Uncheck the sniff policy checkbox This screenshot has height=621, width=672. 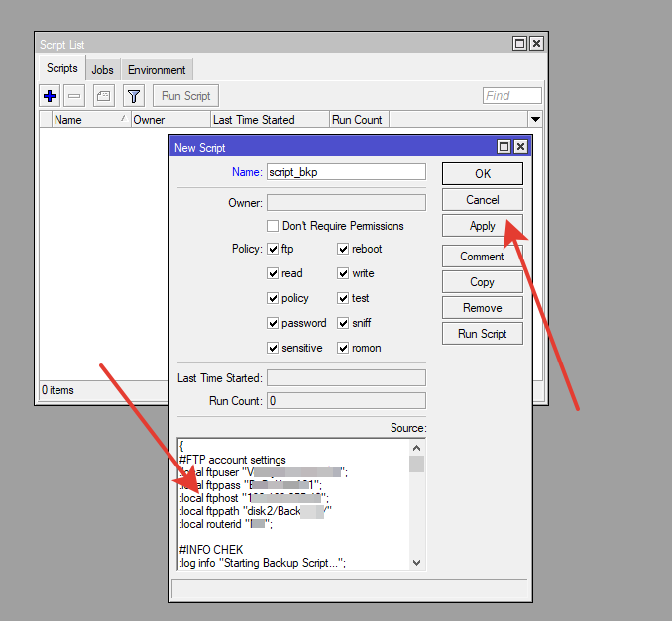[x=343, y=323]
